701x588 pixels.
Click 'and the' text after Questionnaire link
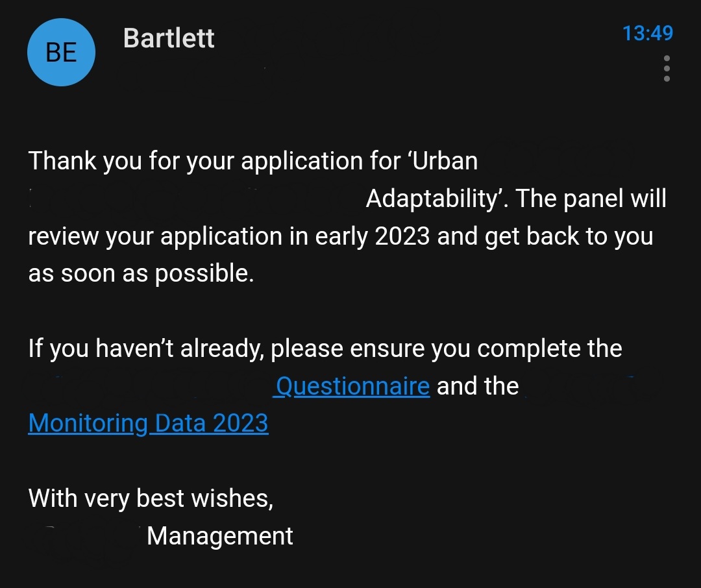click(x=478, y=386)
